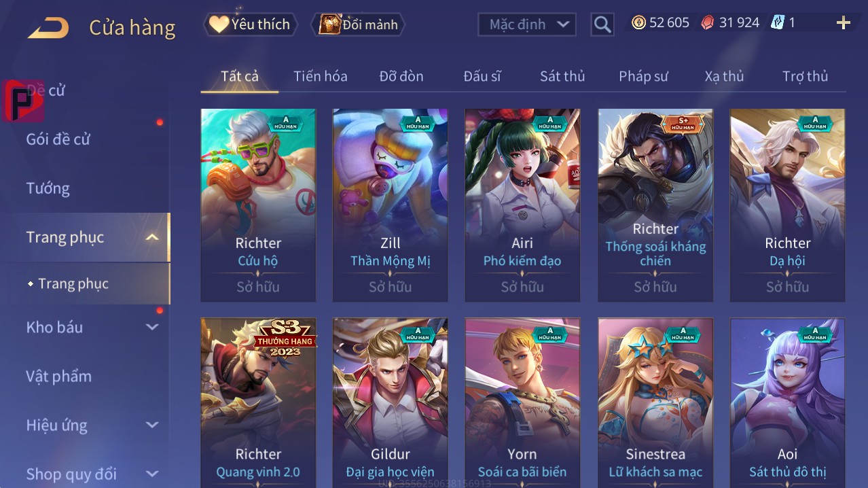Screen dimensions: 868x488
Task: Expand the Kho báu sidebar section
Action: [152, 327]
